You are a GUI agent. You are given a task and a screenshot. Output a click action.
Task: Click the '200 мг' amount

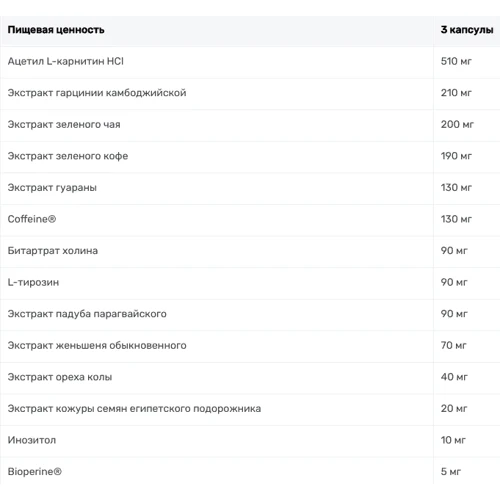click(457, 124)
